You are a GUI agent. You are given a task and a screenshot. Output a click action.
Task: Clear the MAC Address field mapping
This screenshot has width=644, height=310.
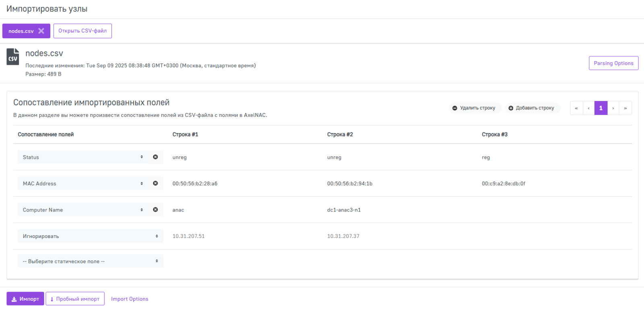click(155, 183)
